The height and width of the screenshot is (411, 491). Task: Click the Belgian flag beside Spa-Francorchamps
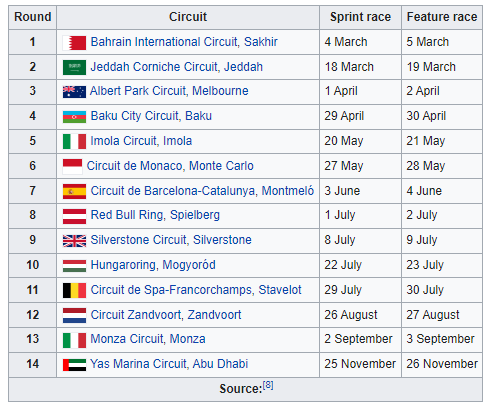click(74, 290)
